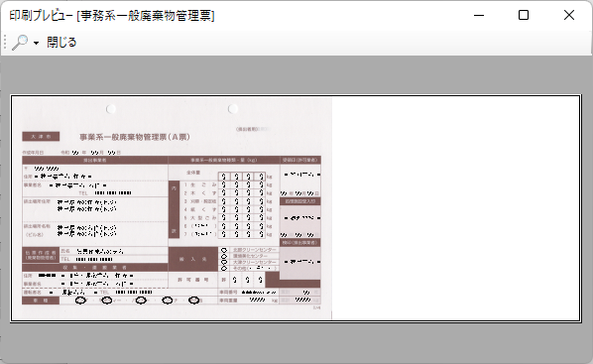The width and height of the screenshot is (593, 364).
Task: Open the zoom level dropdown arrow
Action: 36,43
